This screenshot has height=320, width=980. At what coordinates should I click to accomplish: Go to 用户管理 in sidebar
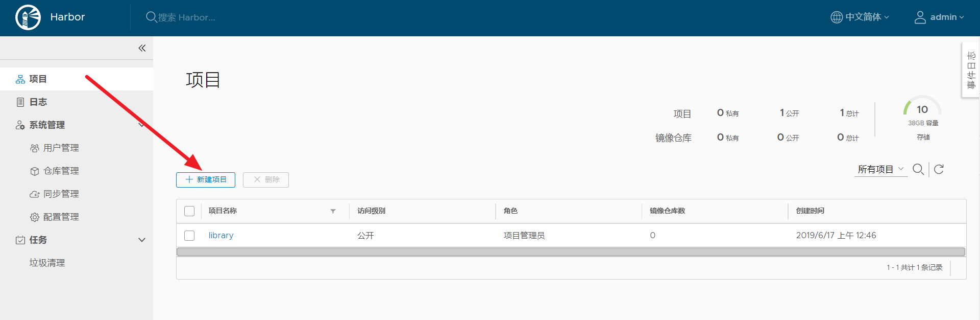point(61,148)
